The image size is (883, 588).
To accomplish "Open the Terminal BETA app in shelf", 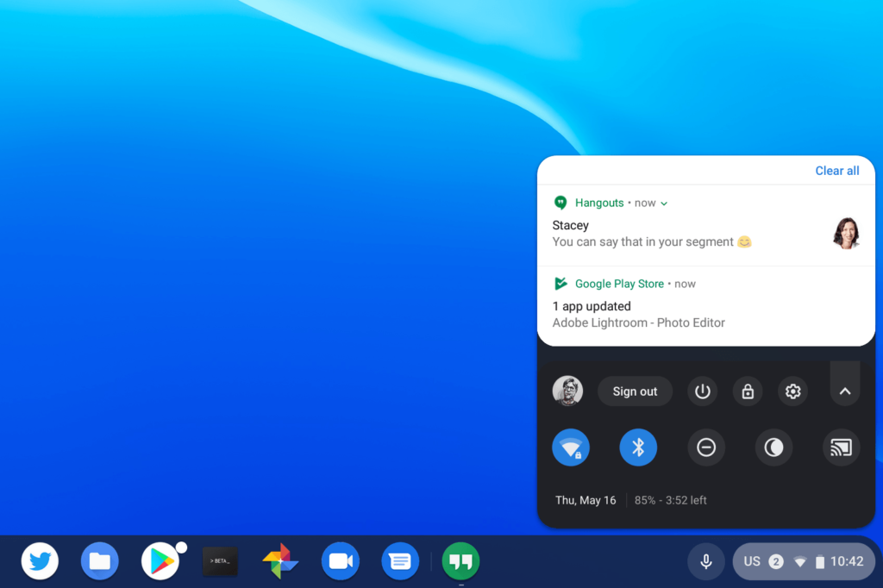I will click(220, 561).
